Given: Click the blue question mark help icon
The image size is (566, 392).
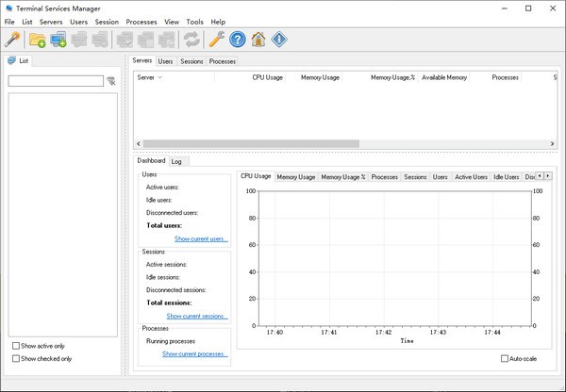Looking at the screenshot, I should (x=238, y=40).
